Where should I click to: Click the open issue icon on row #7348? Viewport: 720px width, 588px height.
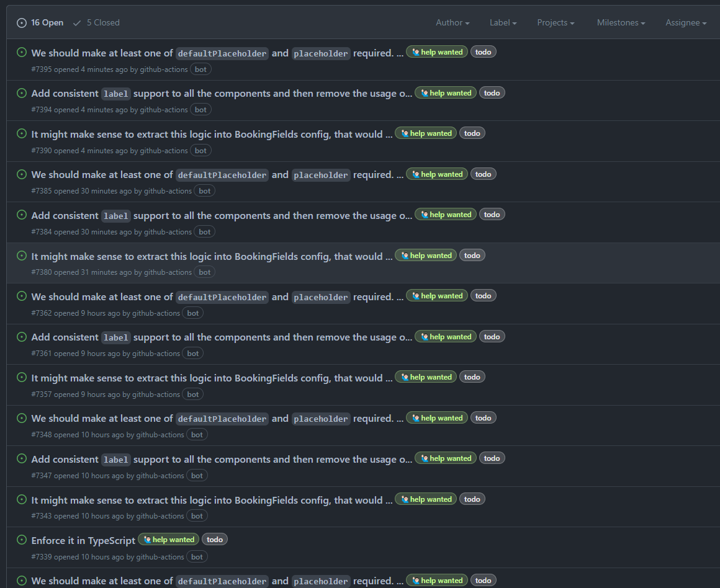pos(21,418)
